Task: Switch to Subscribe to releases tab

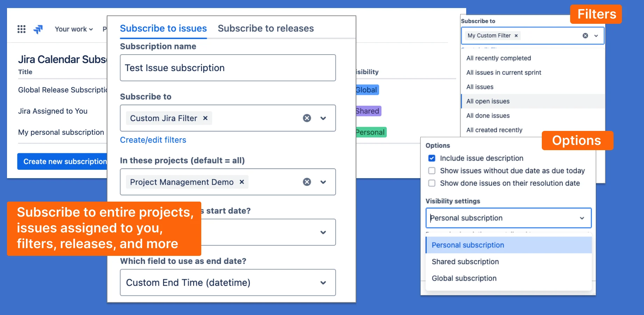Action: click(x=266, y=28)
